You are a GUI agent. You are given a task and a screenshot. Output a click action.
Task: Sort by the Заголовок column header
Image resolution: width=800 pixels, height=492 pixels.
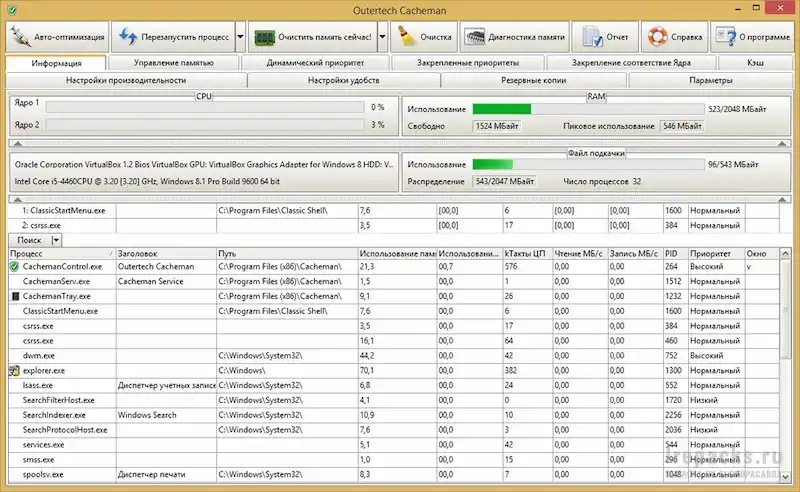click(166, 254)
